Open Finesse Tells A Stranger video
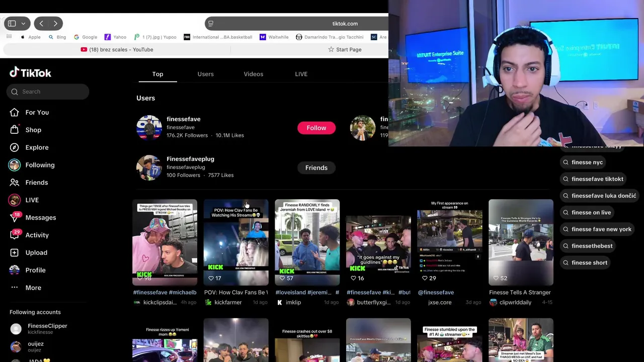This screenshot has width=644, height=362. (521, 242)
